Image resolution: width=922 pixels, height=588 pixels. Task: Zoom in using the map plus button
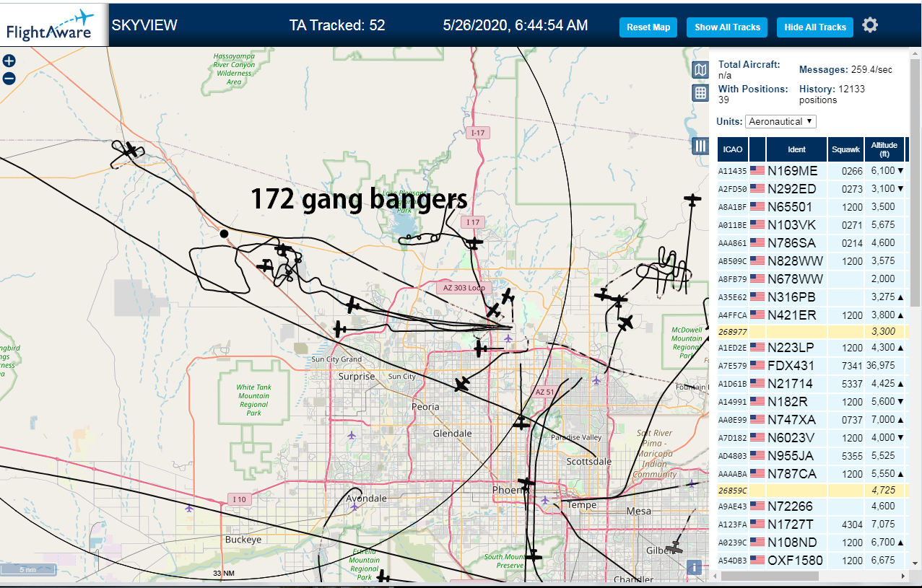click(9, 61)
